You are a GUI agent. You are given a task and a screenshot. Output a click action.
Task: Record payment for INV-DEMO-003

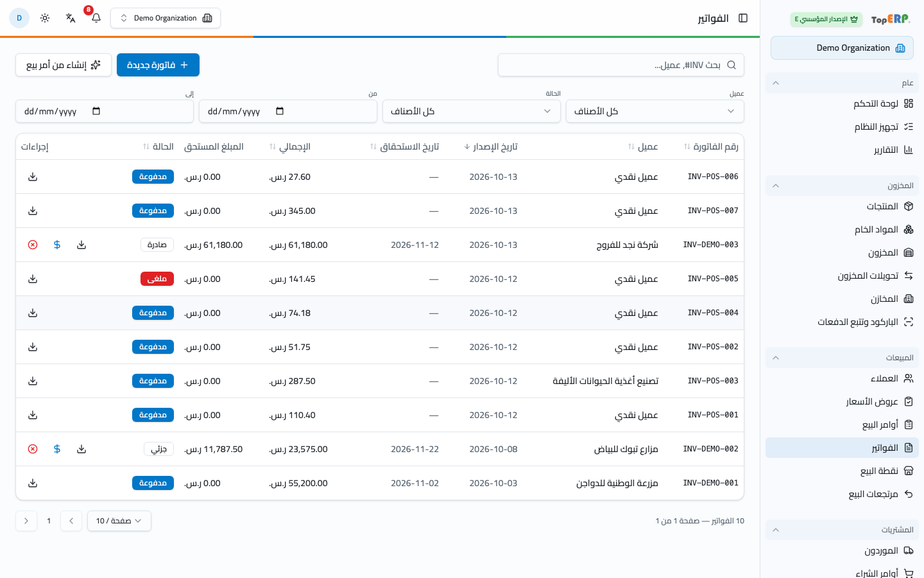pos(57,245)
